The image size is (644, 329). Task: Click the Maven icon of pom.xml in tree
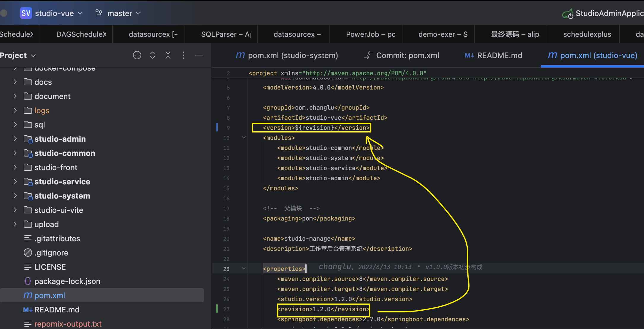pyautogui.click(x=28, y=295)
